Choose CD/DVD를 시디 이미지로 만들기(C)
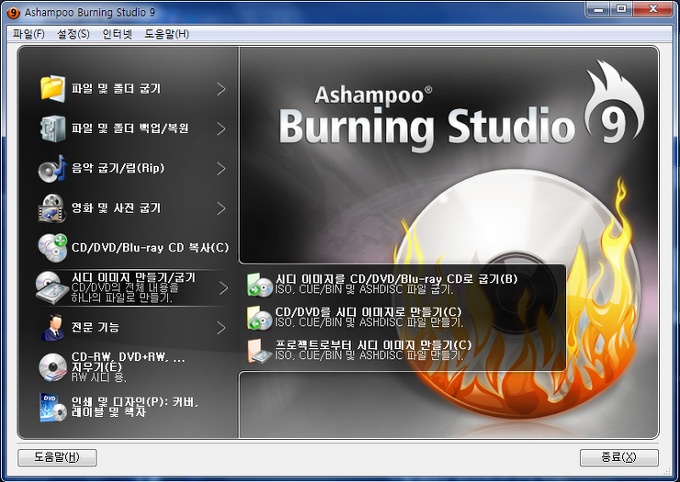The image size is (680, 482). click(x=368, y=312)
